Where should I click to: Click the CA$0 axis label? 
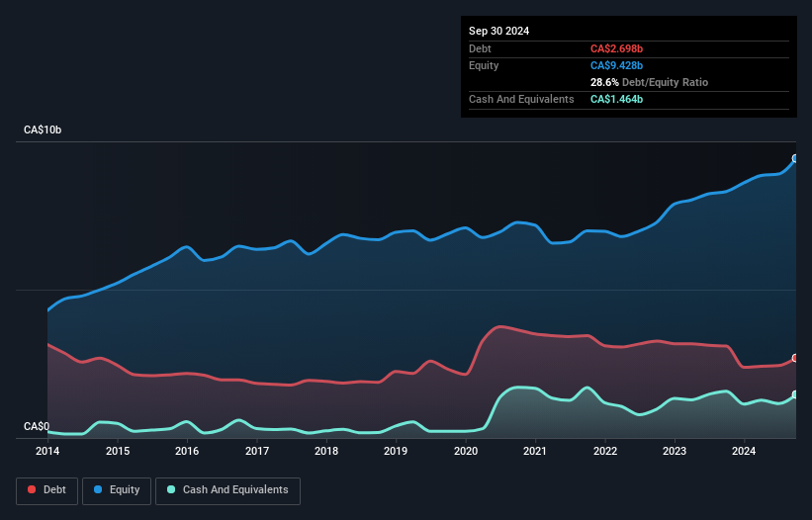click(37, 426)
